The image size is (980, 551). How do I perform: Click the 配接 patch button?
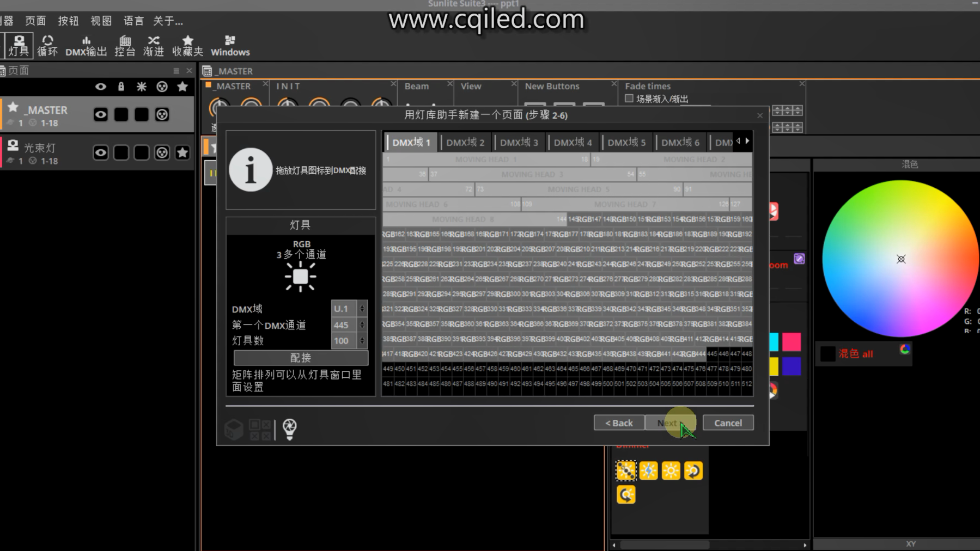pos(301,358)
